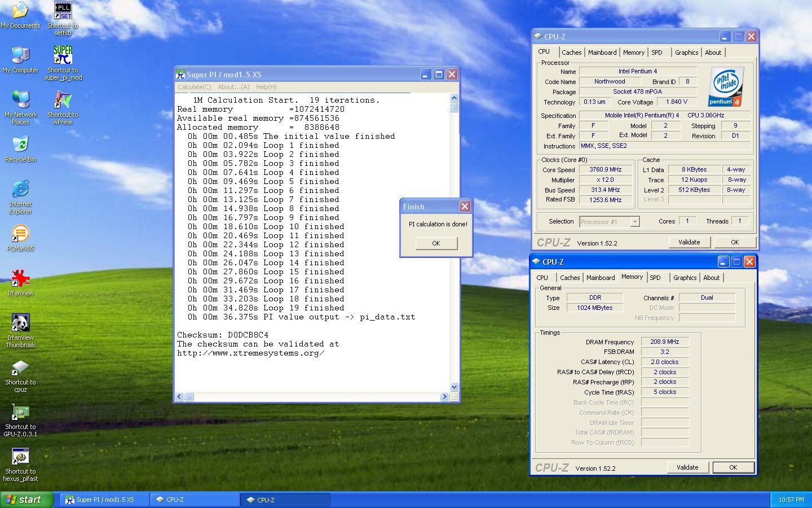812x508 pixels.
Task: Launch Shortcut to super_pi_mod icon
Action: (63, 63)
